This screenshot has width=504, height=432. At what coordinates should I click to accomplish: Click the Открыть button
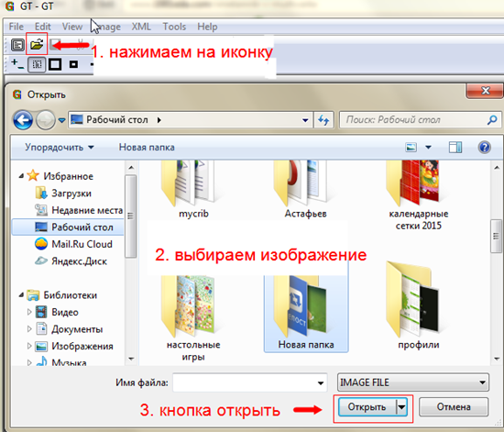pos(367,407)
